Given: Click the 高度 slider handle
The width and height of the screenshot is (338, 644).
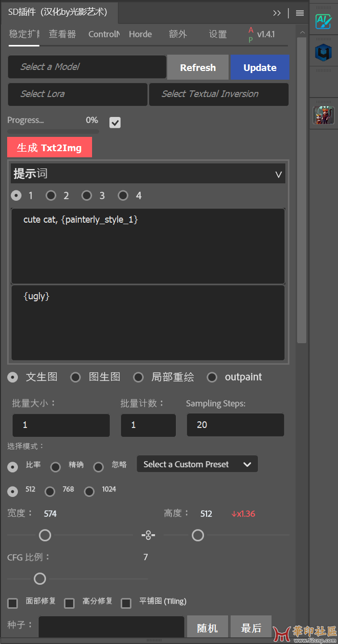Looking at the screenshot, I should click(198, 535).
